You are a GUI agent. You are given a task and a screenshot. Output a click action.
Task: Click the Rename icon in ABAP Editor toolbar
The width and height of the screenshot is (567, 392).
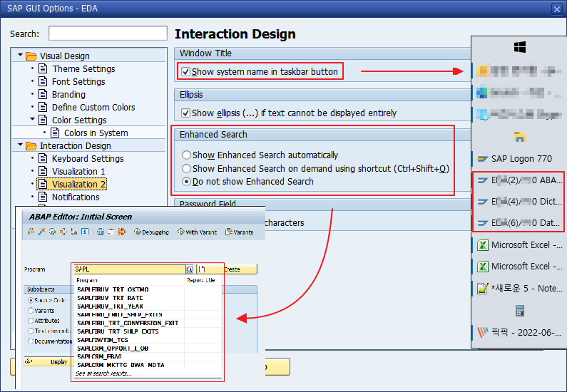click(122, 232)
